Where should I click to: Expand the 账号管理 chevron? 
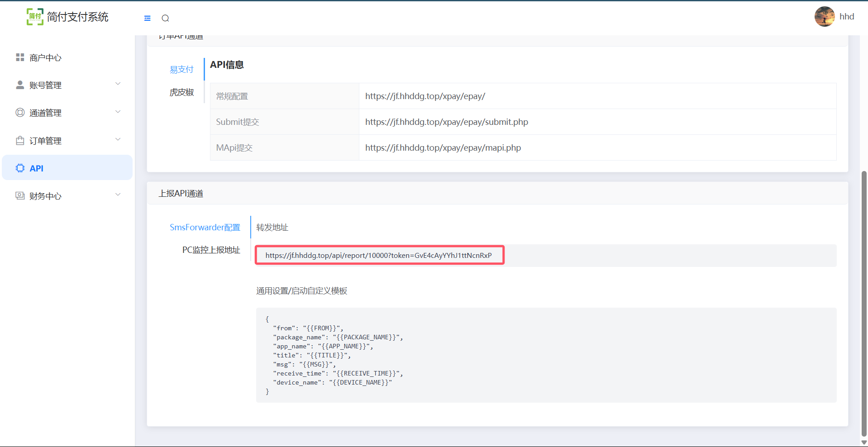pos(118,84)
